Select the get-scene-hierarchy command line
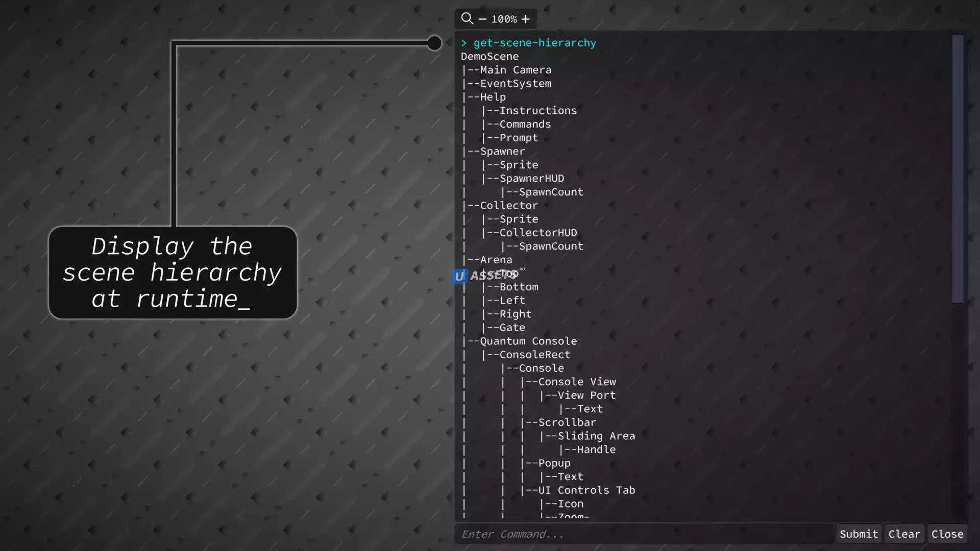This screenshot has height=551, width=980. click(534, 43)
